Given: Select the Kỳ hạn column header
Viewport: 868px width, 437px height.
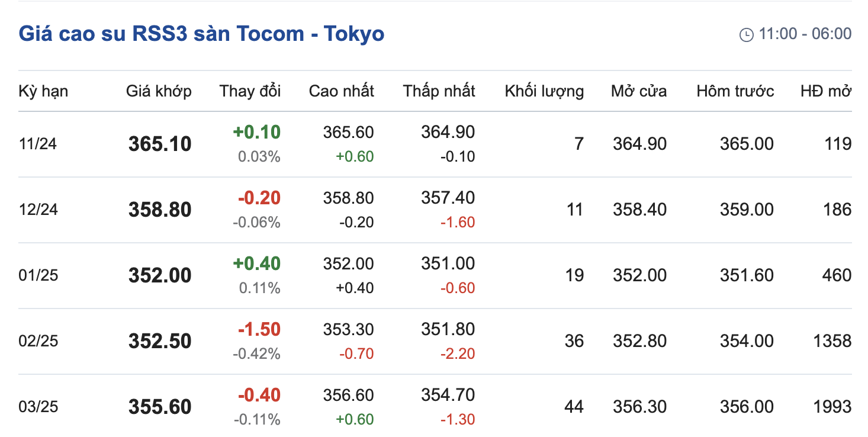Looking at the screenshot, I should coord(43,91).
